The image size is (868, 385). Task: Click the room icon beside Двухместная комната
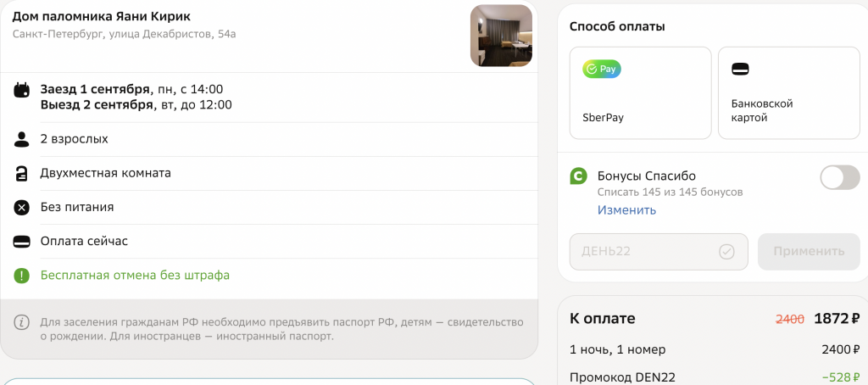point(21,173)
